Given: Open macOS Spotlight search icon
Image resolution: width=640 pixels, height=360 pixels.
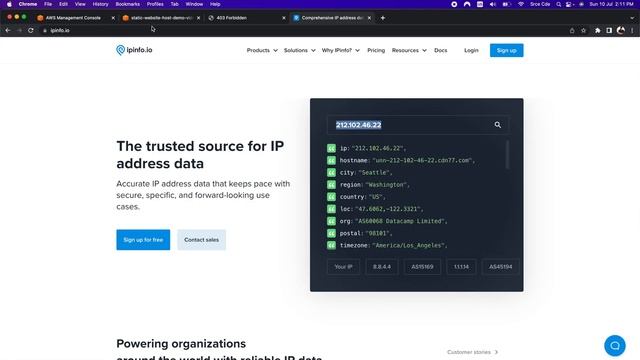Looking at the screenshot, I should pyautogui.click(x=558, y=4).
